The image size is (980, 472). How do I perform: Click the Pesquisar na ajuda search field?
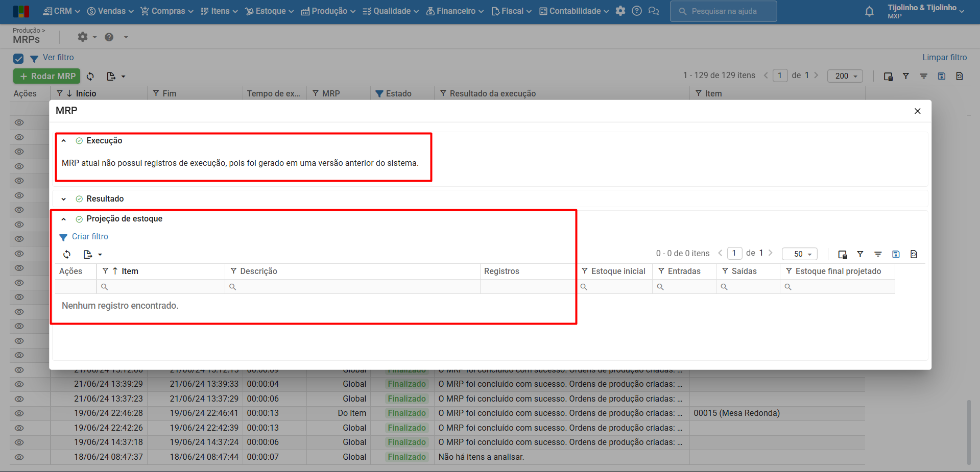click(x=724, y=11)
